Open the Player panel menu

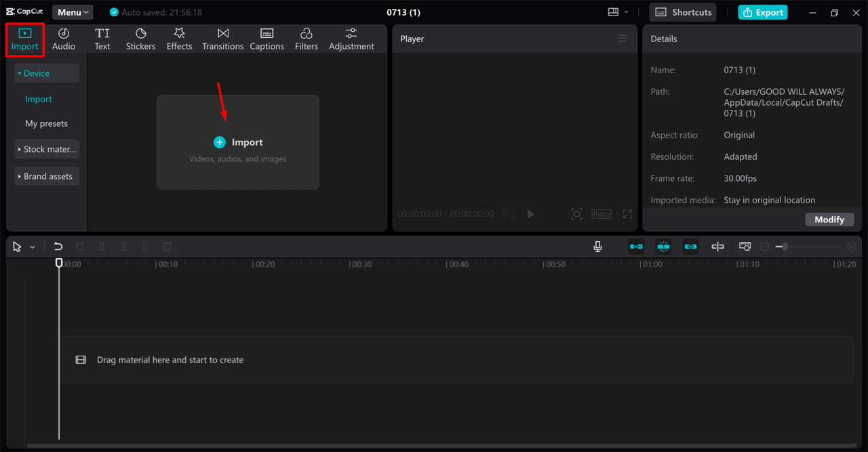622,39
